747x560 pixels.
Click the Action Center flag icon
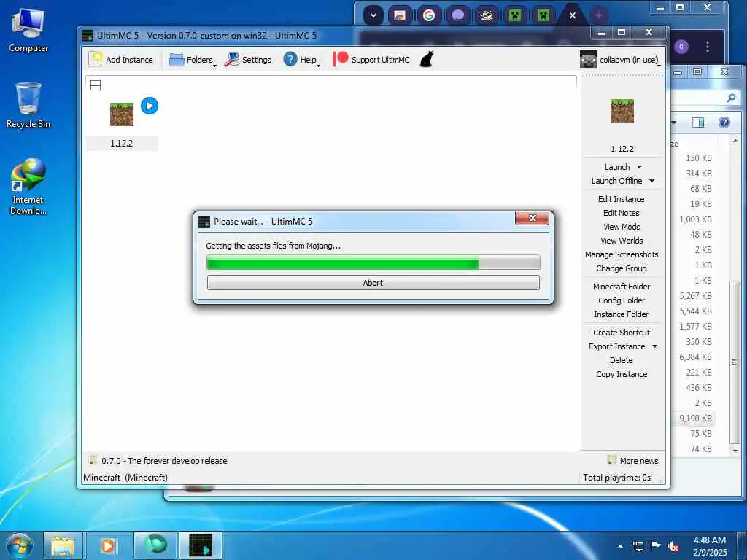(x=656, y=546)
